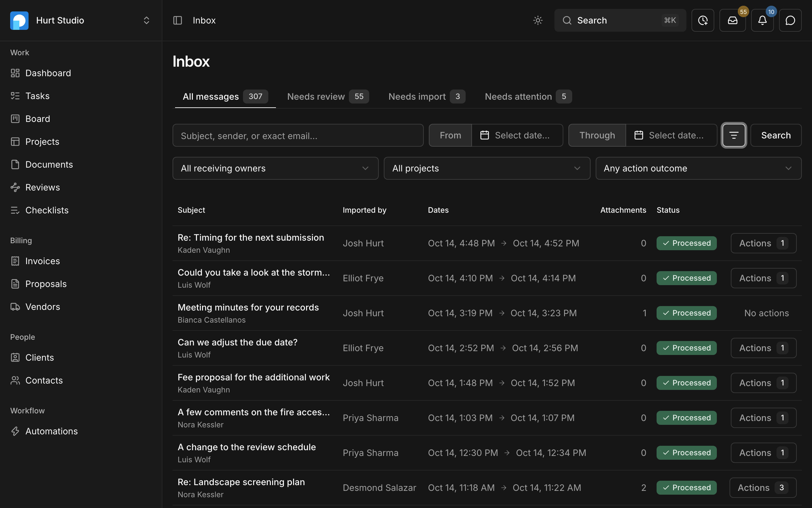Viewport: 812px width, 508px height.
Task: Open the time tracker clock icon
Action: [x=703, y=21]
